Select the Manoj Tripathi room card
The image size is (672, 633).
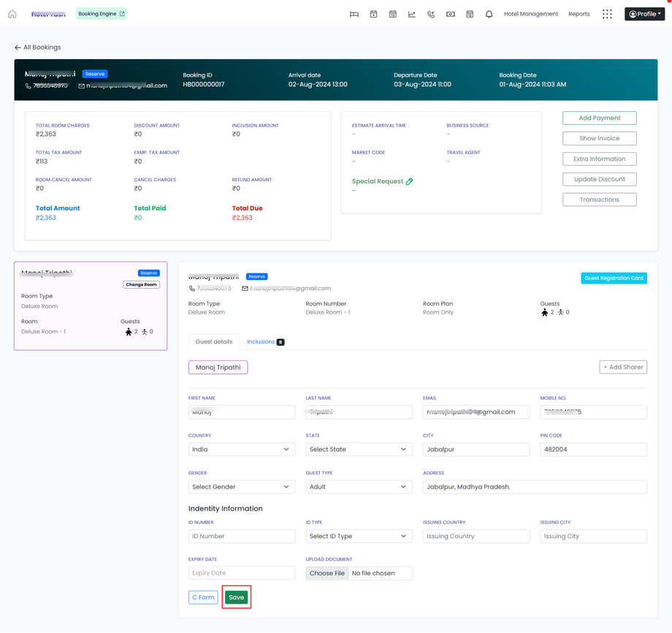[x=91, y=306]
